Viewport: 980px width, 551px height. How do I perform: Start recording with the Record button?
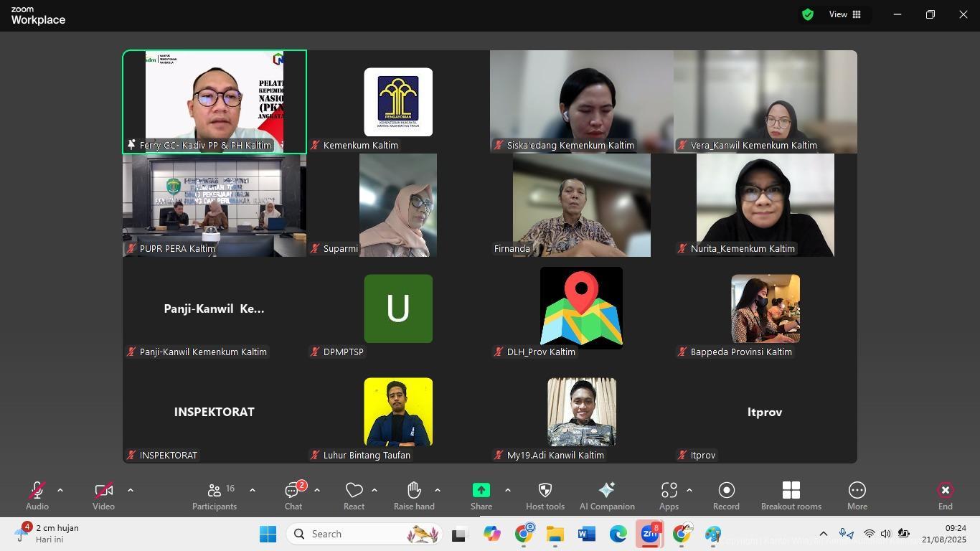pos(726,496)
